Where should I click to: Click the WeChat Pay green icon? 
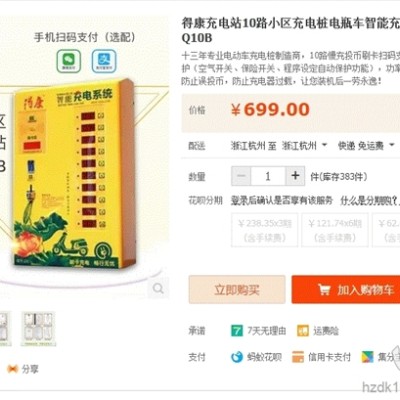coord(68,61)
